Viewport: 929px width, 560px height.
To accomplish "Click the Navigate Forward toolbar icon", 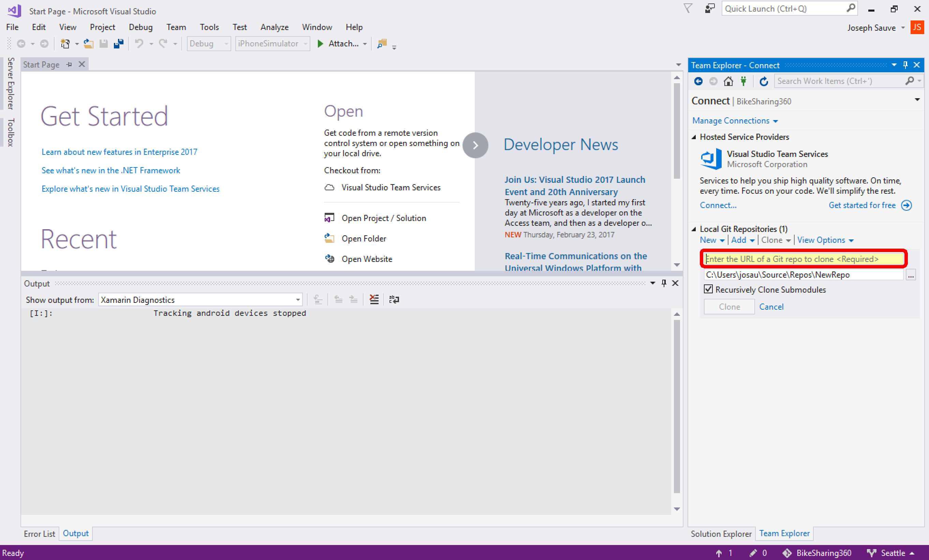I will [x=44, y=44].
